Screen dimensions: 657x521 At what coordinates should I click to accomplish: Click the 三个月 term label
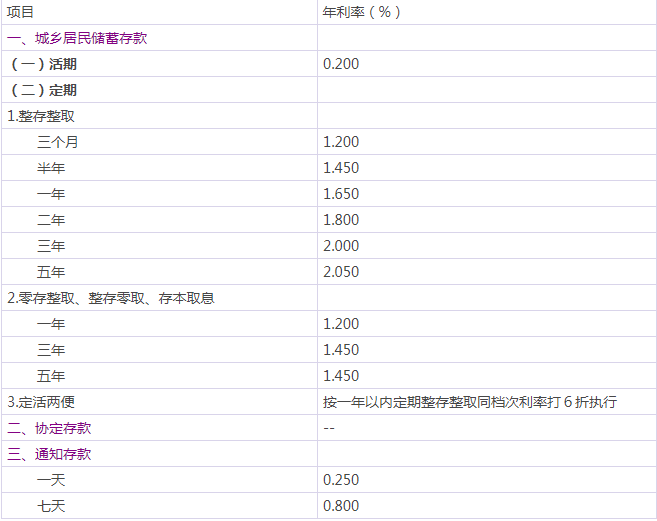click(x=57, y=142)
